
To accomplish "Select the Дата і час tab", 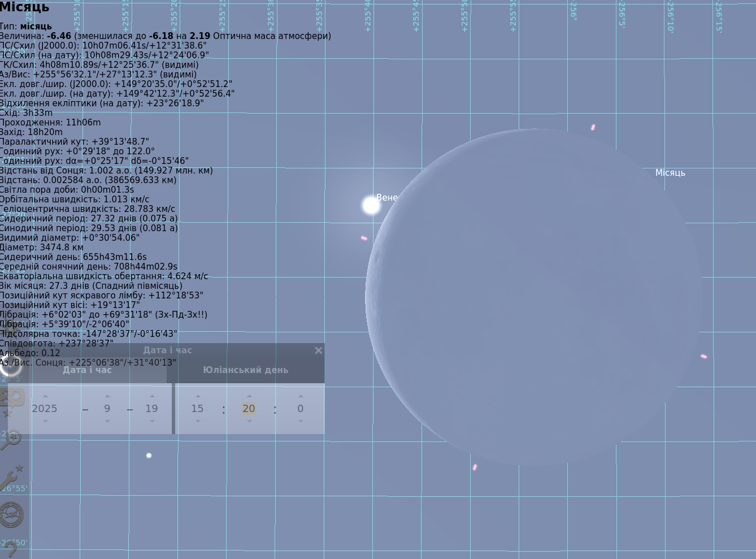I will click(87, 370).
